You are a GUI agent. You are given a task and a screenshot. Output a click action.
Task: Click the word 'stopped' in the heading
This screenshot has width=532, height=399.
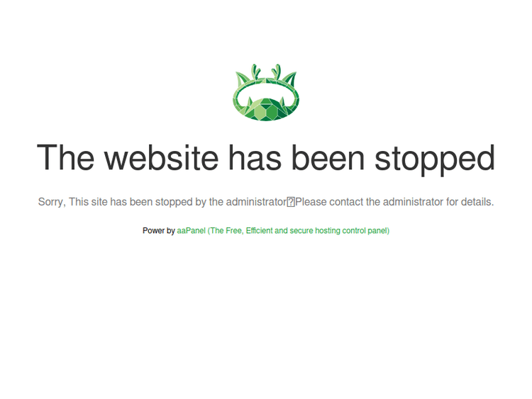(435, 159)
